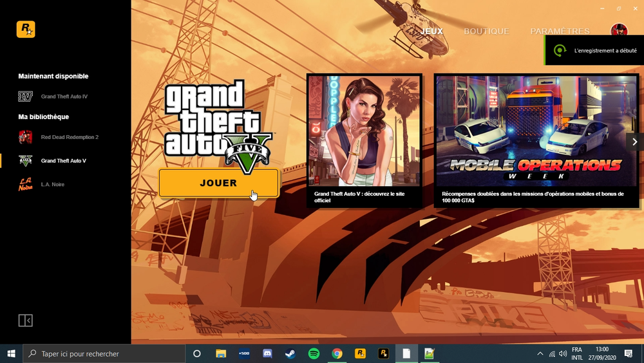This screenshot has width=644, height=363.
Task: Select Grand Theft Auto IV under Maintenant disponible
Action: click(x=53, y=97)
